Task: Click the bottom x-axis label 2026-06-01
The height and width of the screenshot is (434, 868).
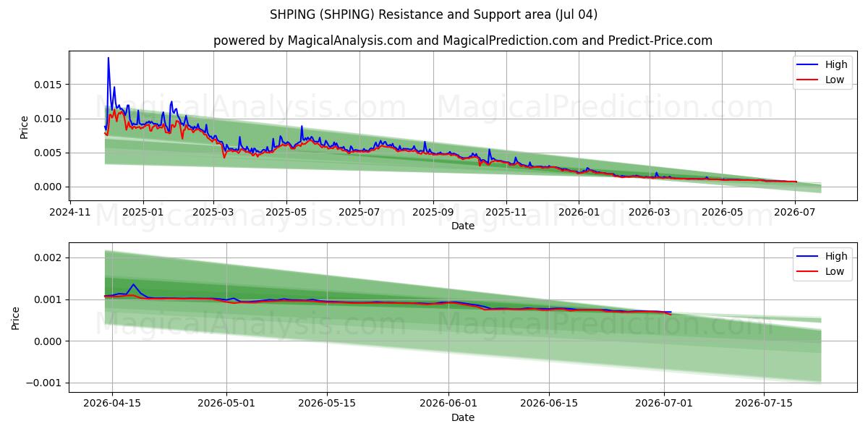Action: coord(448,404)
